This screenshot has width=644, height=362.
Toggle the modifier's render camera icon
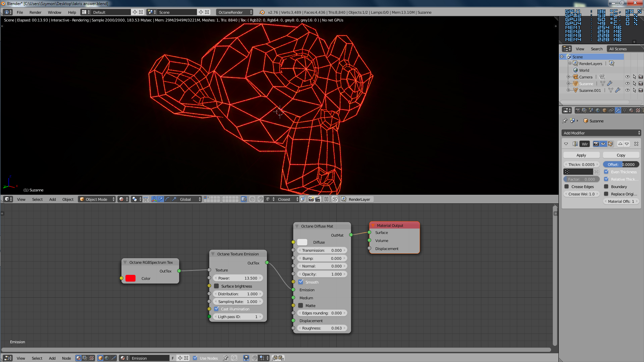tap(596, 144)
